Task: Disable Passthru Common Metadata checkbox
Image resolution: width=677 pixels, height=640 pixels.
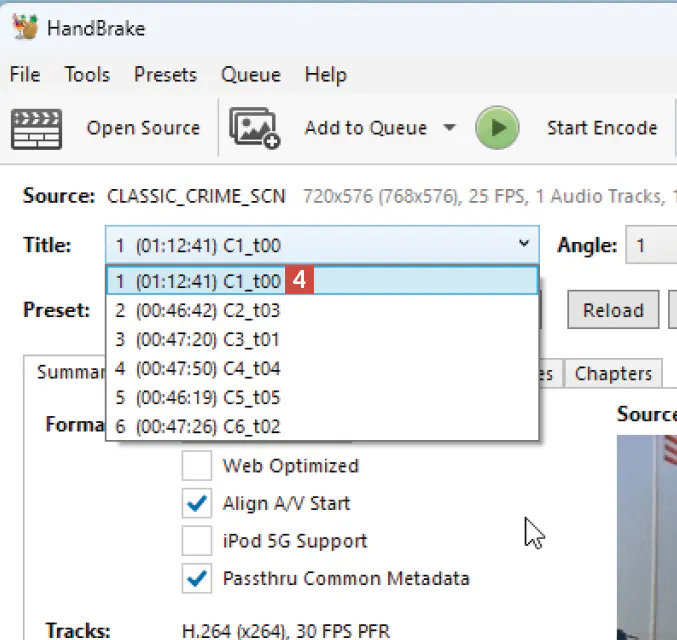Action: click(x=197, y=578)
